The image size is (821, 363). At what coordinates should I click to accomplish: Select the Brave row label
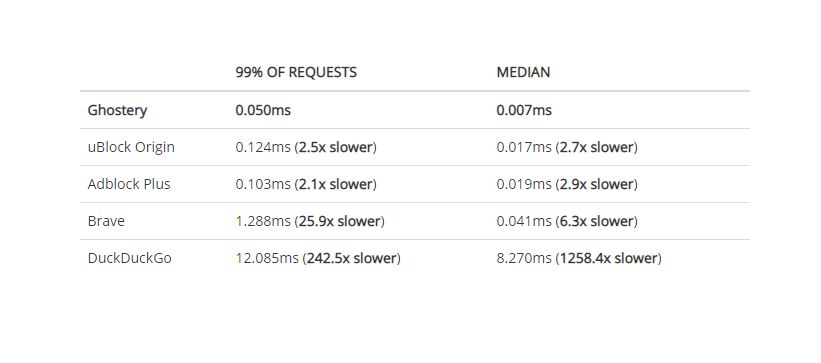click(x=106, y=221)
